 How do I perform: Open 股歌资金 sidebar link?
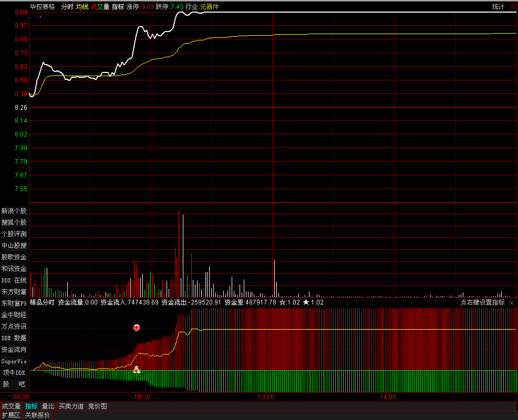tap(14, 257)
